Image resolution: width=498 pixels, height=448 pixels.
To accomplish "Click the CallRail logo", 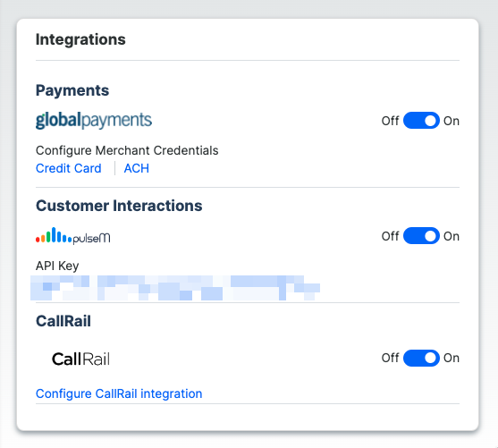I will [x=80, y=359].
